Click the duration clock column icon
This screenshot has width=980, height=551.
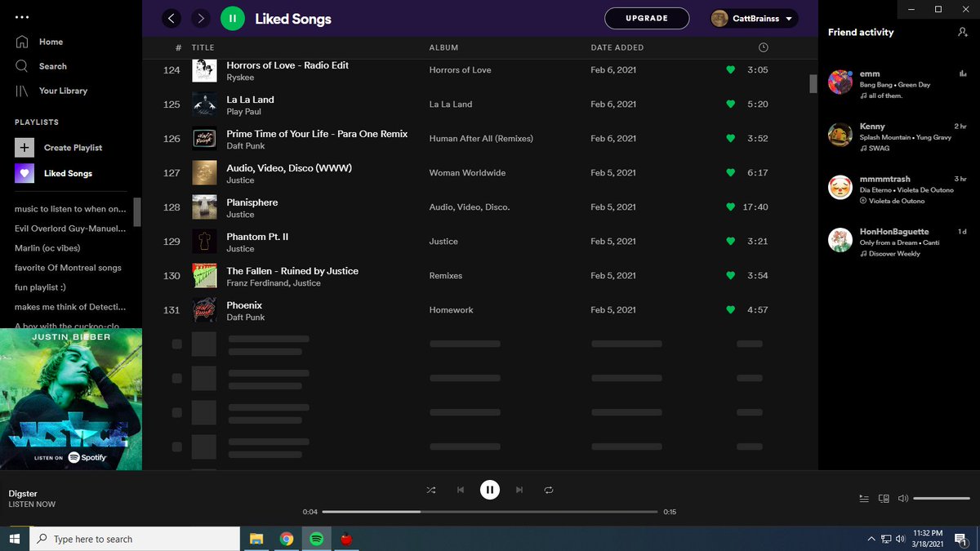pyautogui.click(x=763, y=47)
